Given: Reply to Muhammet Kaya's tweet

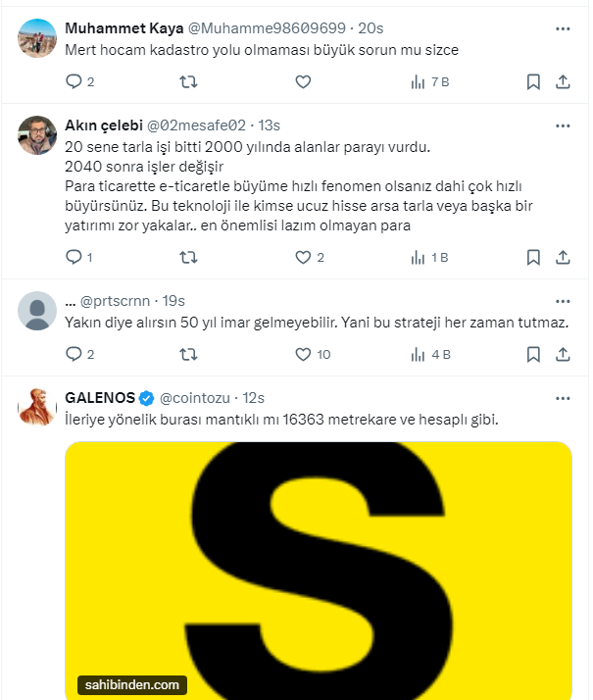Looking at the screenshot, I should coord(74,82).
